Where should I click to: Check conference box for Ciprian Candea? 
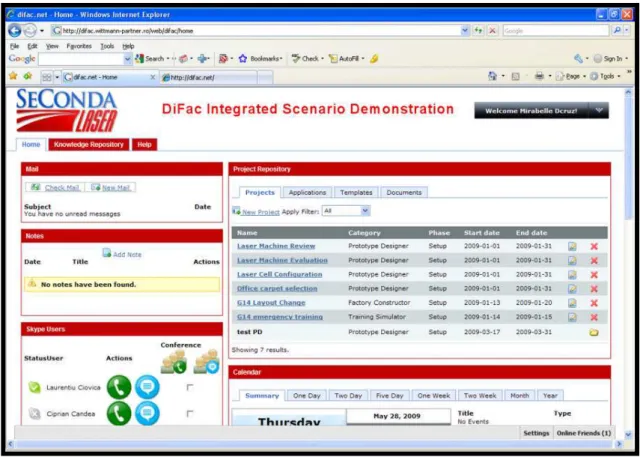click(x=190, y=414)
